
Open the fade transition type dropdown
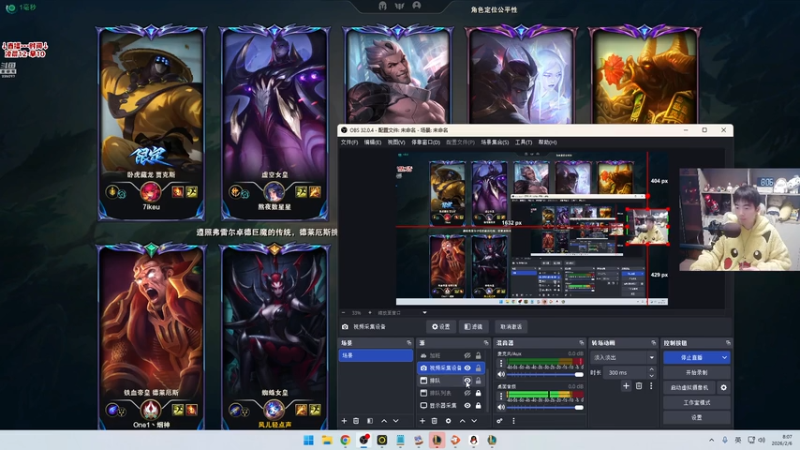tap(623, 358)
